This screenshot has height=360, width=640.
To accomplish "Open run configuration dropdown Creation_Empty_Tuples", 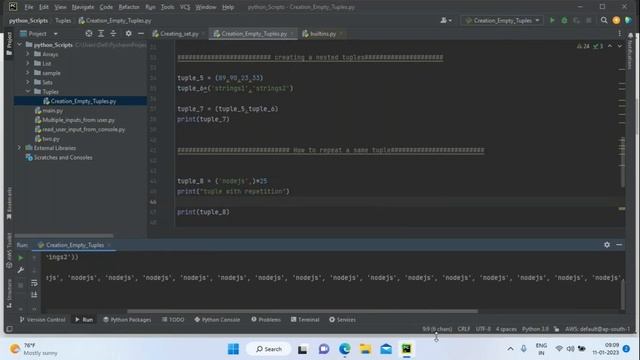I will coord(502,20).
